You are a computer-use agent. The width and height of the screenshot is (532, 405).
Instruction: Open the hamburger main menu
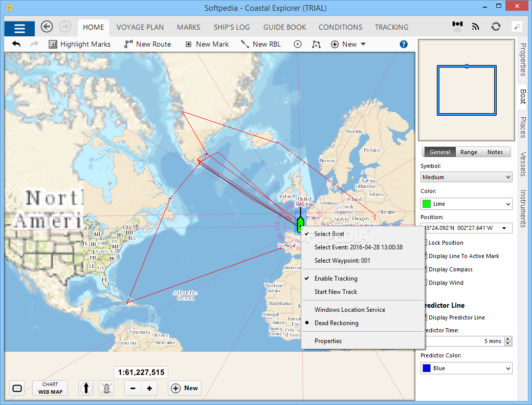[19, 28]
